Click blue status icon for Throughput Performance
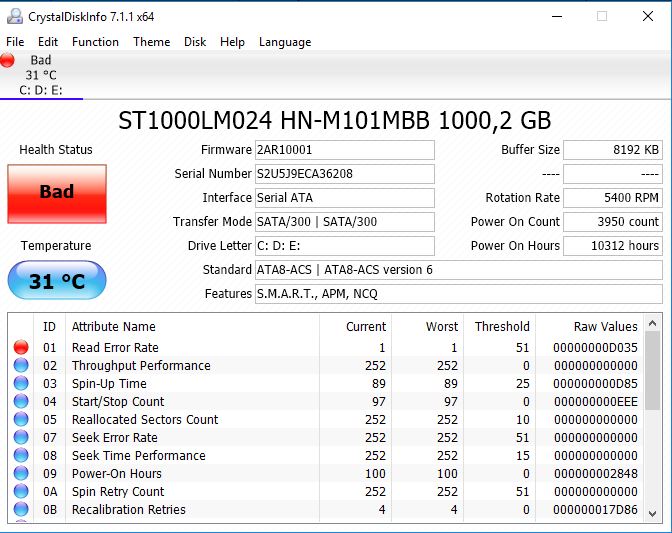The width and height of the screenshot is (672, 533). coord(21,365)
